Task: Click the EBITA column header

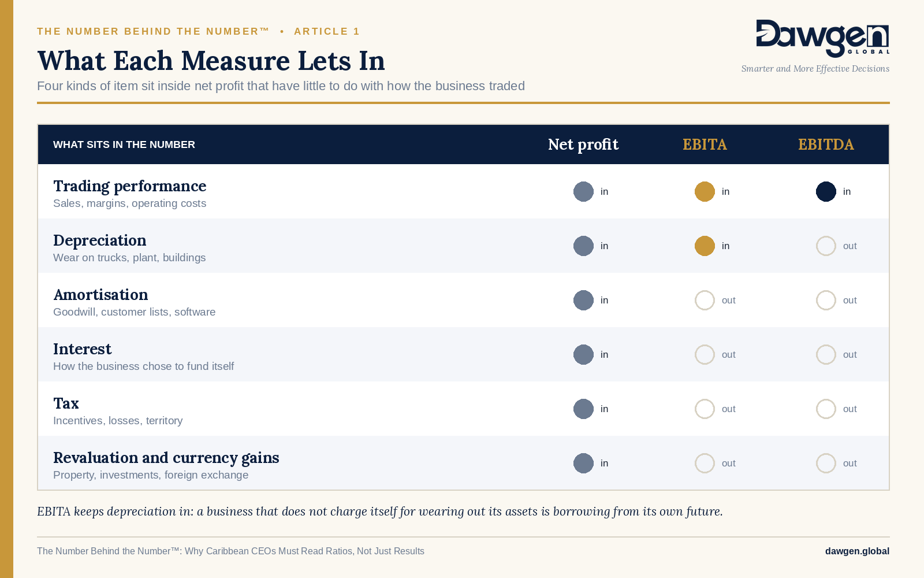Action: click(x=705, y=144)
